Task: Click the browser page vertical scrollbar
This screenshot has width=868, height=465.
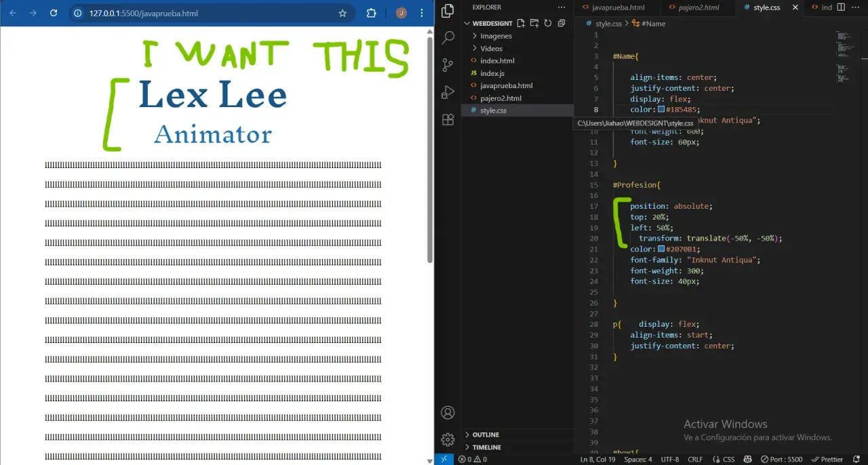Action: tap(430, 150)
